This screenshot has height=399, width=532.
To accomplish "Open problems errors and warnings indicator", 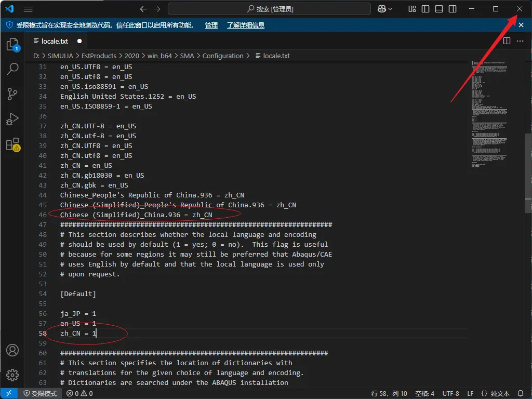I will click(x=79, y=394).
